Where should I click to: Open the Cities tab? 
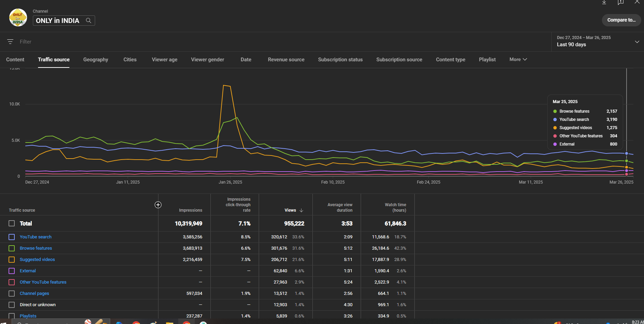(130, 60)
